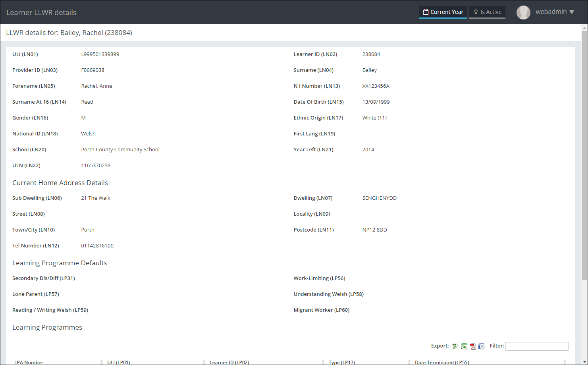
Task: Sort table by Date Terminated (LP55) column
Action: click(x=490, y=362)
